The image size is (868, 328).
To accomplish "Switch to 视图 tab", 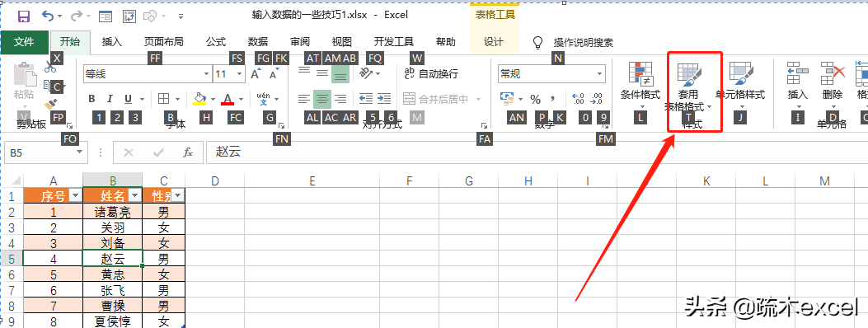I will pos(341,42).
